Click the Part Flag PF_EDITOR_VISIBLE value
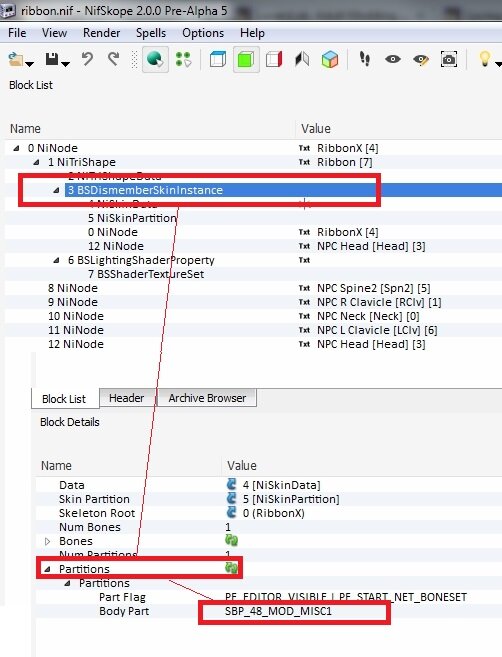This screenshot has height=657, width=502. pos(346,597)
